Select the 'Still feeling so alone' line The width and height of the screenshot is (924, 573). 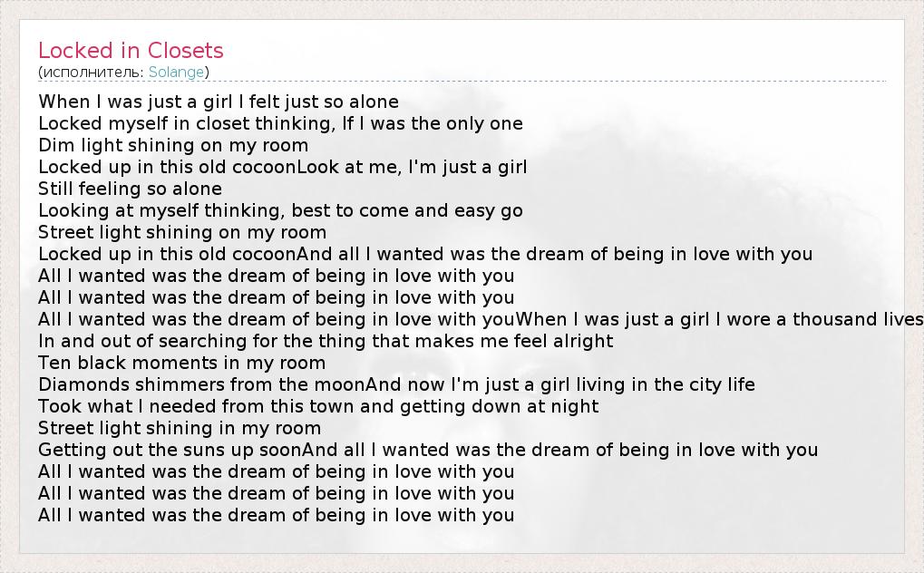(x=130, y=189)
